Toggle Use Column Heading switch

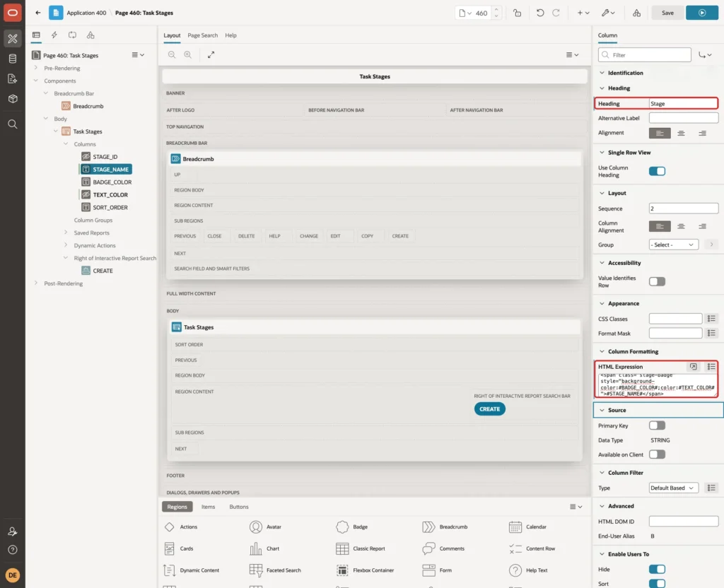click(657, 171)
